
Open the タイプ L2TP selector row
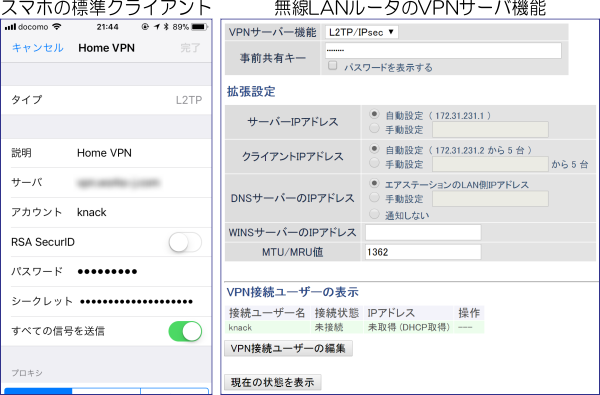[106, 100]
